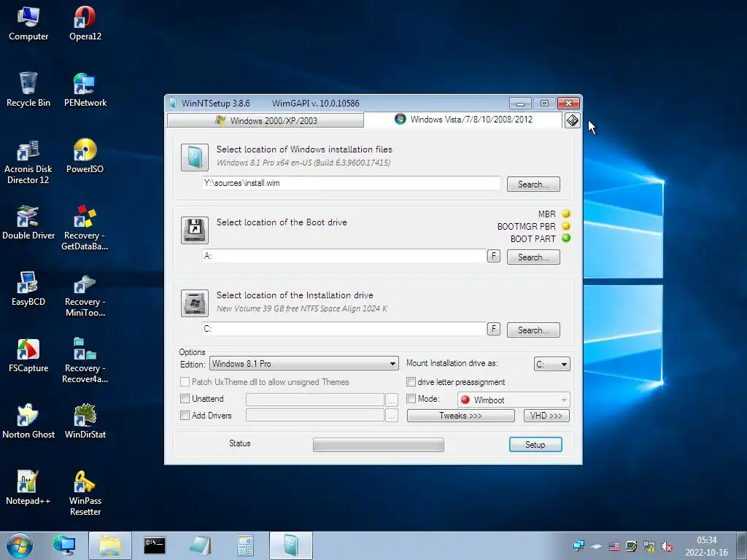Select the EasyBCD desktop icon
This screenshot has width=747, height=560.
tap(28, 289)
